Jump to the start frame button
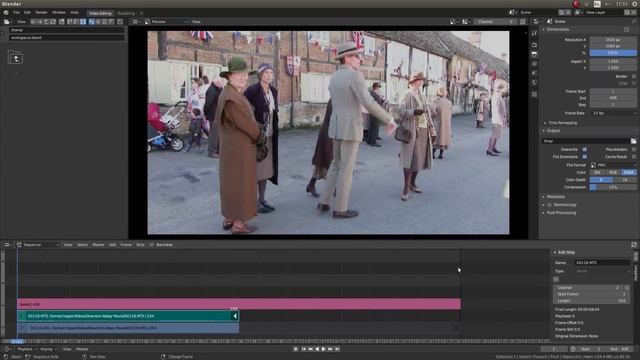 303,349
